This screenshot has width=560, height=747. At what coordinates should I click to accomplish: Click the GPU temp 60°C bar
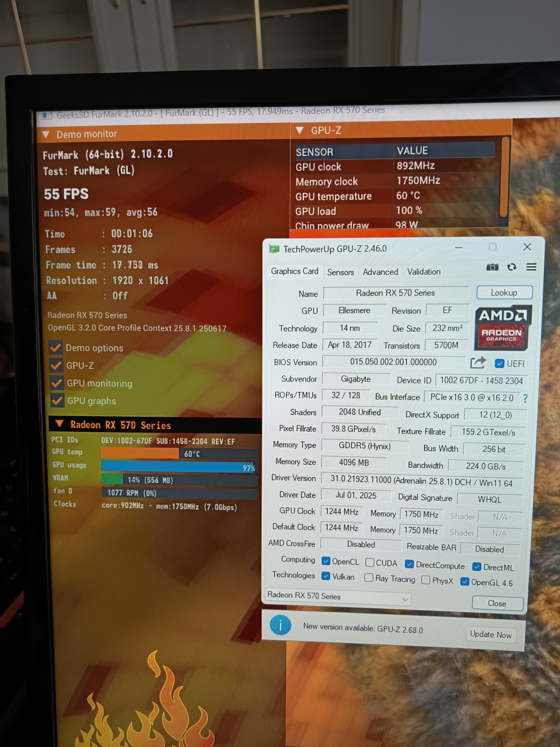pos(180,453)
